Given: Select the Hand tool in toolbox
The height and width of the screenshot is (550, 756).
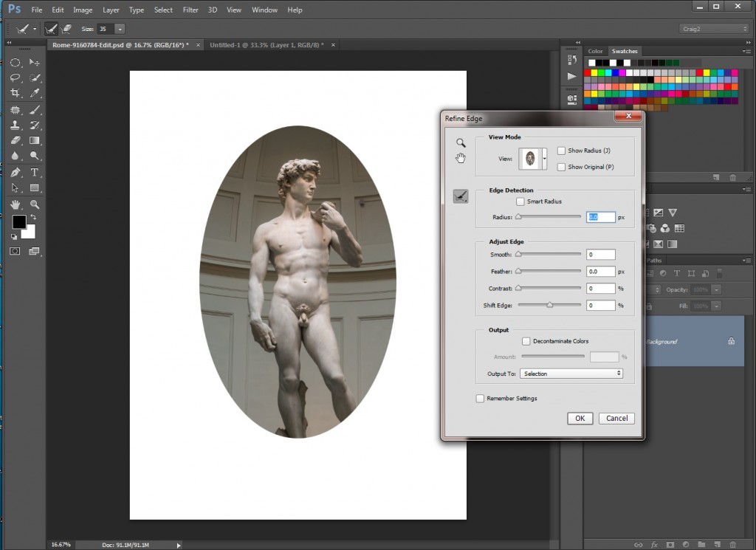Looking at the screenshot, I should [16, 204].
